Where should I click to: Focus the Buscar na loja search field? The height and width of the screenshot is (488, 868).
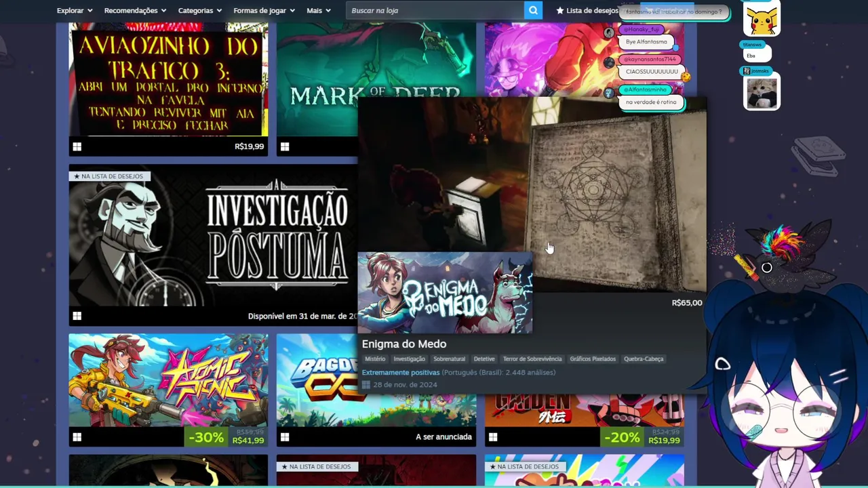435,10
